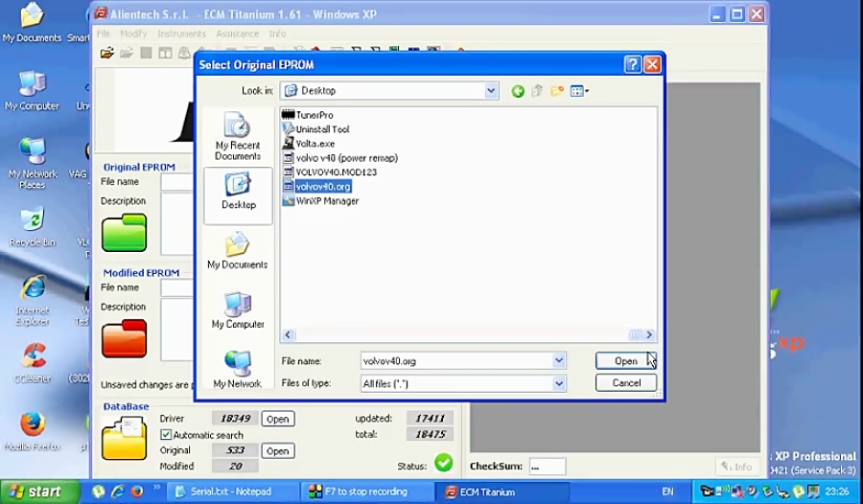Open the Modify menu

click(x=133, y=34)
